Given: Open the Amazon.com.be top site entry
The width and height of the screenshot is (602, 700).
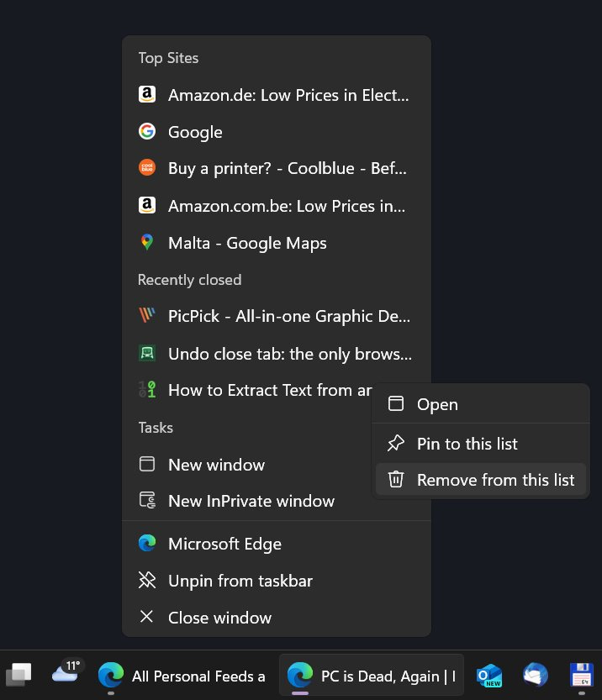Looking at the screenshot, I should [276, 206].
